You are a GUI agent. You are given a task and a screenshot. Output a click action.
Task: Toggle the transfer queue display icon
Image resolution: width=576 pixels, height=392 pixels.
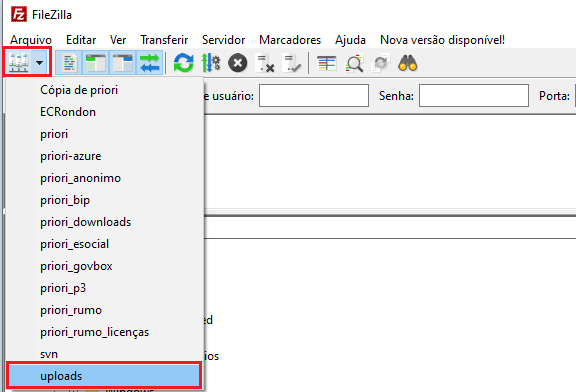(150, 63)
